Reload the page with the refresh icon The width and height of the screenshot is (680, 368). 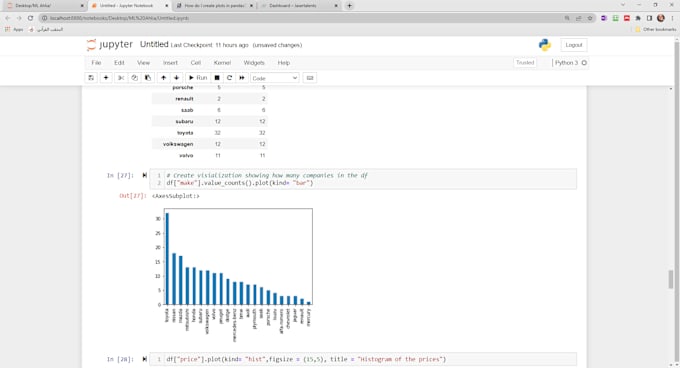(x=30, y=18)
